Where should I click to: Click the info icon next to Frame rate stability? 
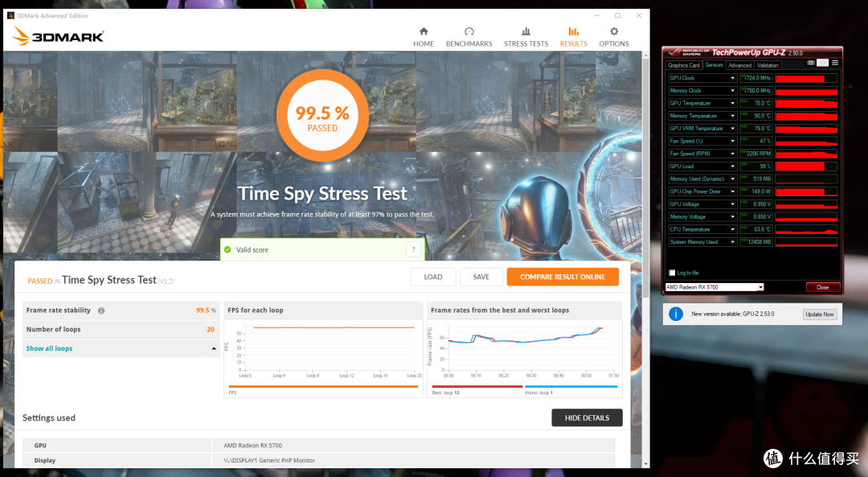point(101,310)
